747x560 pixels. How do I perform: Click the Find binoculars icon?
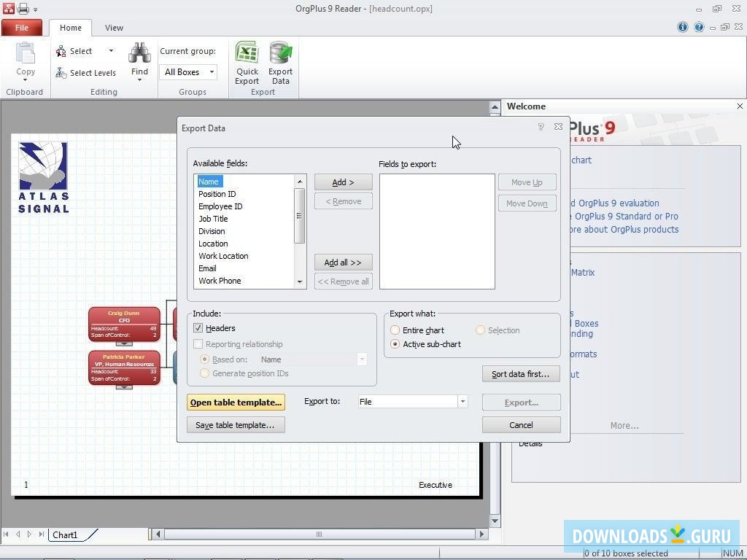point(139,52)
